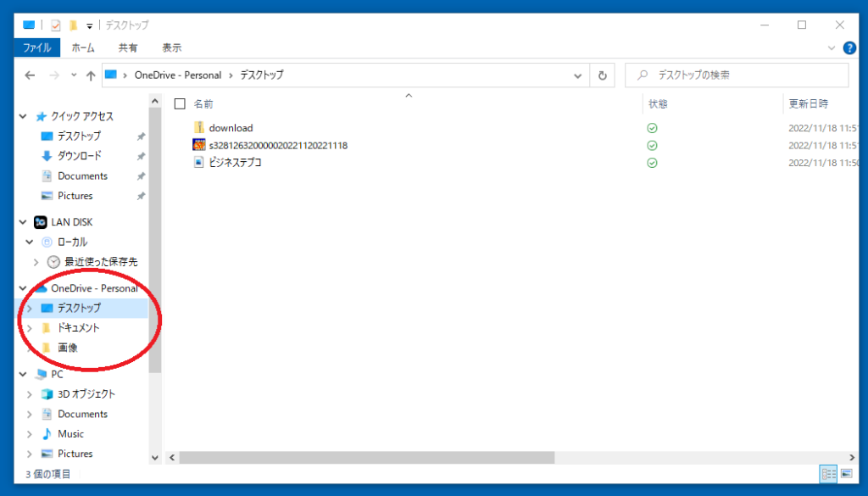The height and width of the screenshot is (496, 868).
Task: Go back with the back arrow
Action: point(30,75)
